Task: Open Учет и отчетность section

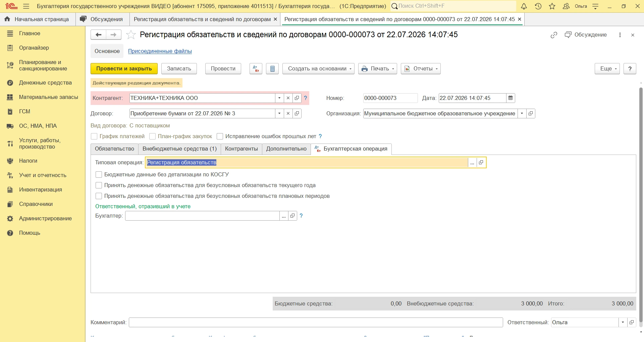Action: pyautogui.click(x=43, y=175)
